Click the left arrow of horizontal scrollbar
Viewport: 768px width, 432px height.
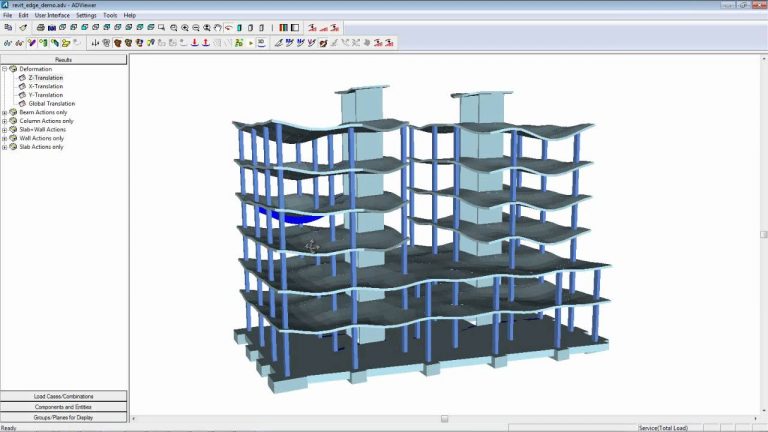134,419
